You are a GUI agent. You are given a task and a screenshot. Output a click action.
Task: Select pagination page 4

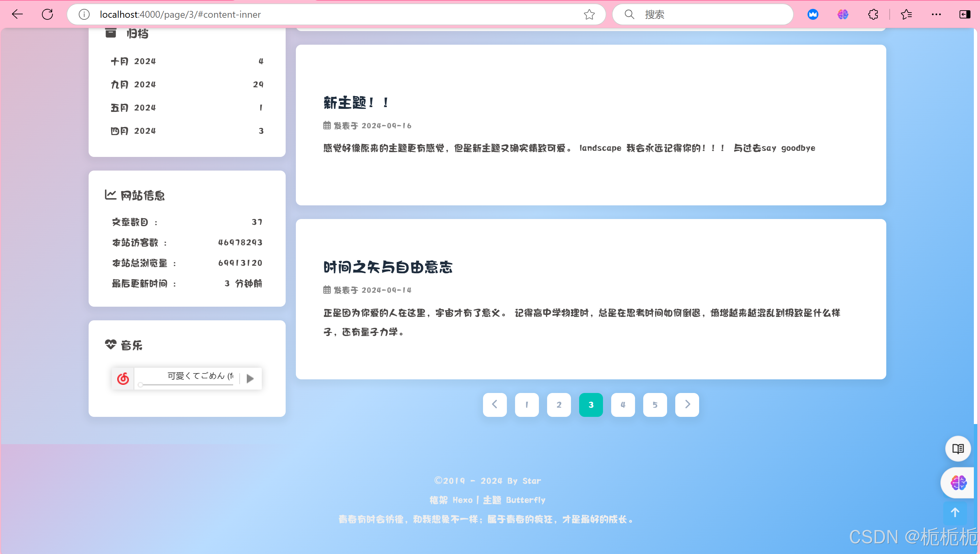click(x=623, y=405)
